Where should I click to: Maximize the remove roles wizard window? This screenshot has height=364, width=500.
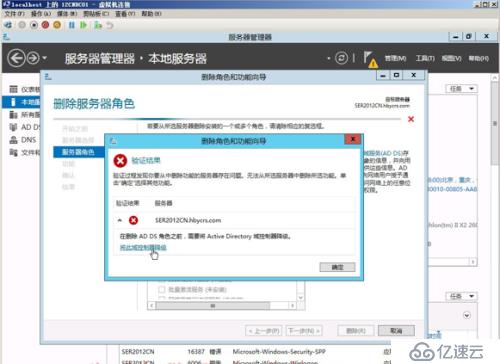coord(396,76)
